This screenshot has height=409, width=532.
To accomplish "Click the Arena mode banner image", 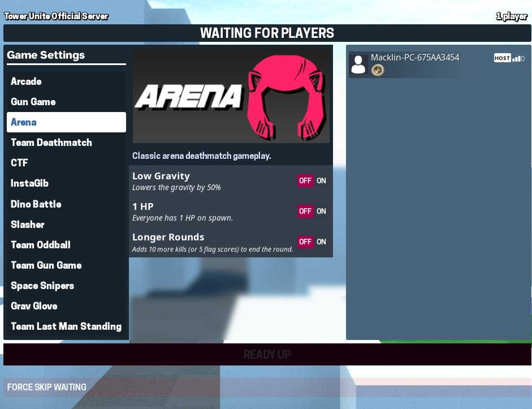I will [x=231, y=96].
